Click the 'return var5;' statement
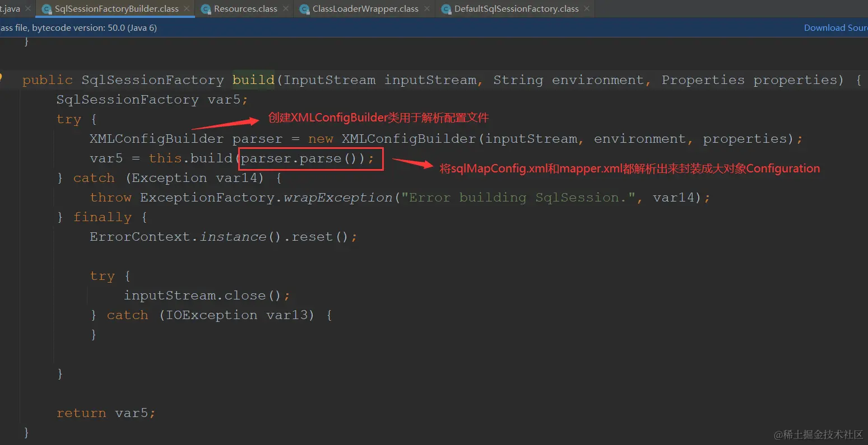 click(x=106, y=413)
